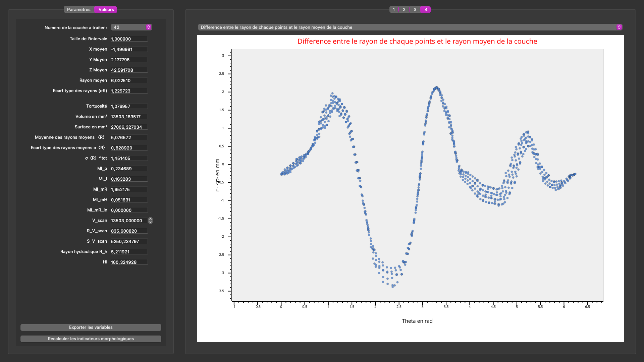Click the Theta en rad axis label

417,321
